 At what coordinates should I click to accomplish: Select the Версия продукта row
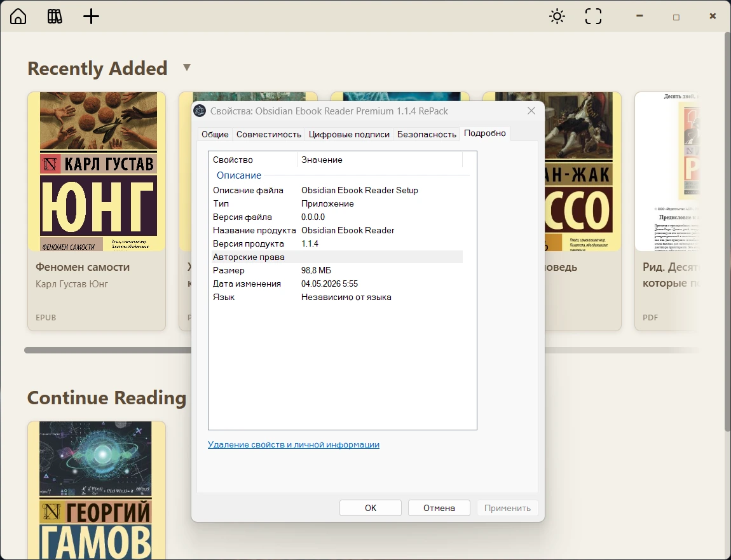point(337,243)
